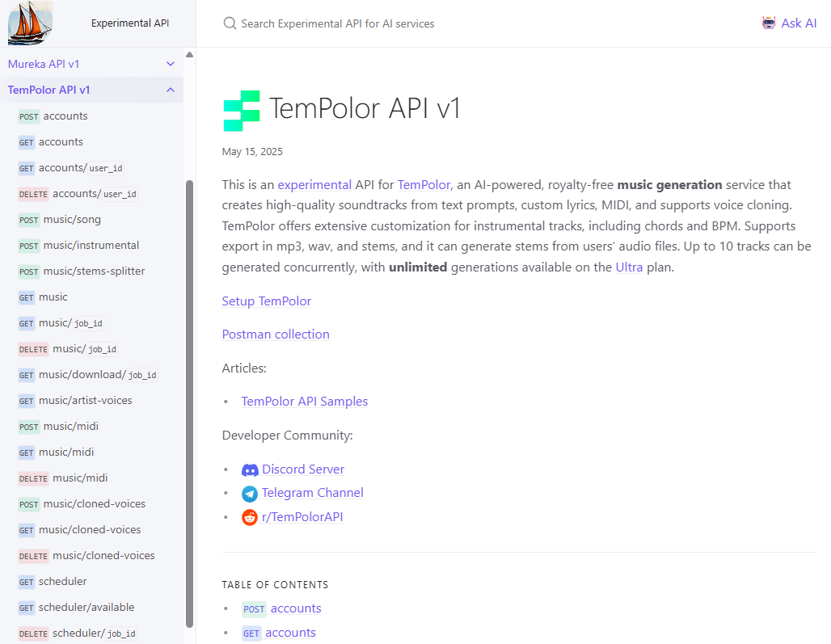Follow the TemPolor link in description
The image size is (831, 644).
click(424, 185)
